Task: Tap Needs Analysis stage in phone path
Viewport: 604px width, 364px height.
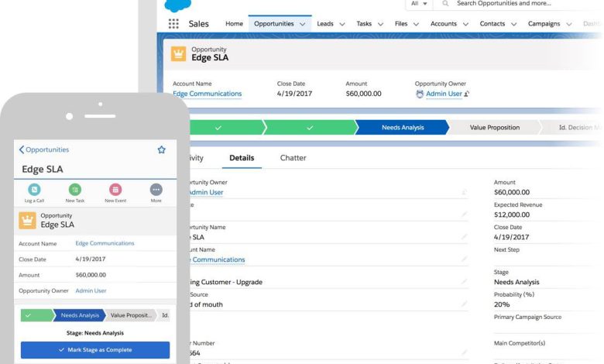Action: (80, 315)
